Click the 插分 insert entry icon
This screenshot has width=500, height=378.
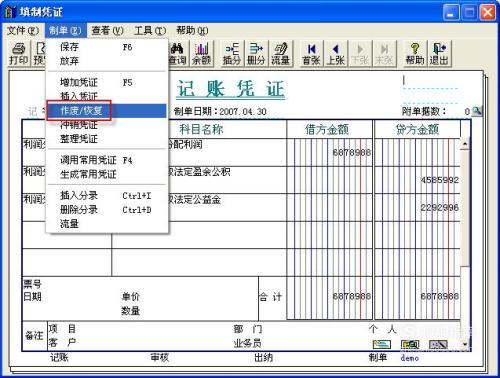[x=232, y=54]
